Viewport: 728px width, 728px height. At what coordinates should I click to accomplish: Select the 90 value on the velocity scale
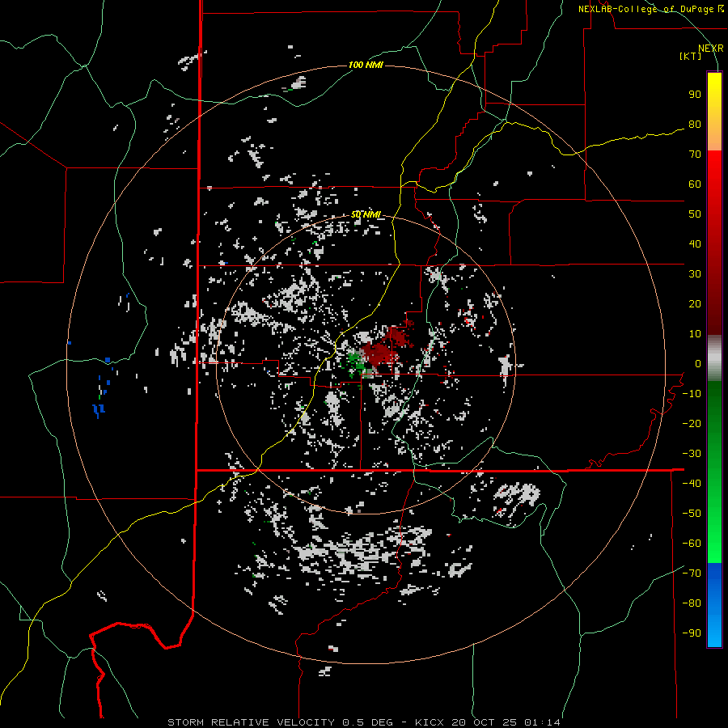tap(695, 95)
